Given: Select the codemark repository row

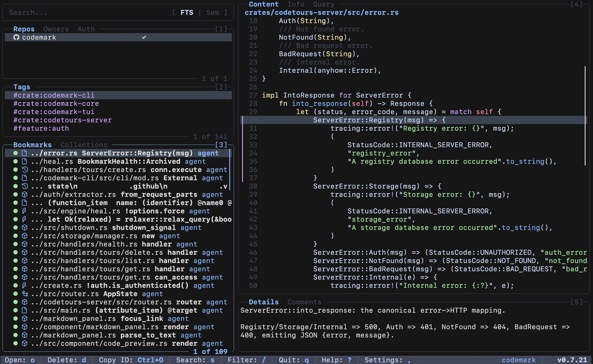Looking at the screenshot, I should [118, 37].
